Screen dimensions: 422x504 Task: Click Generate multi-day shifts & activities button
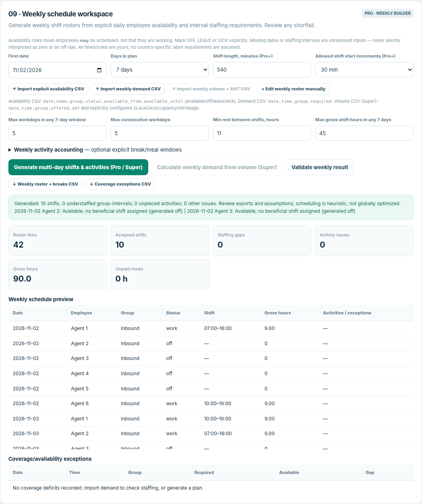pyautogui.click(x=78, y=167)
